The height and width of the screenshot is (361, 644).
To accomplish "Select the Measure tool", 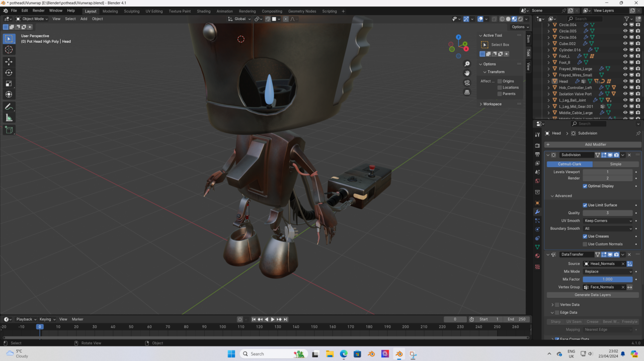I will 9,118.
